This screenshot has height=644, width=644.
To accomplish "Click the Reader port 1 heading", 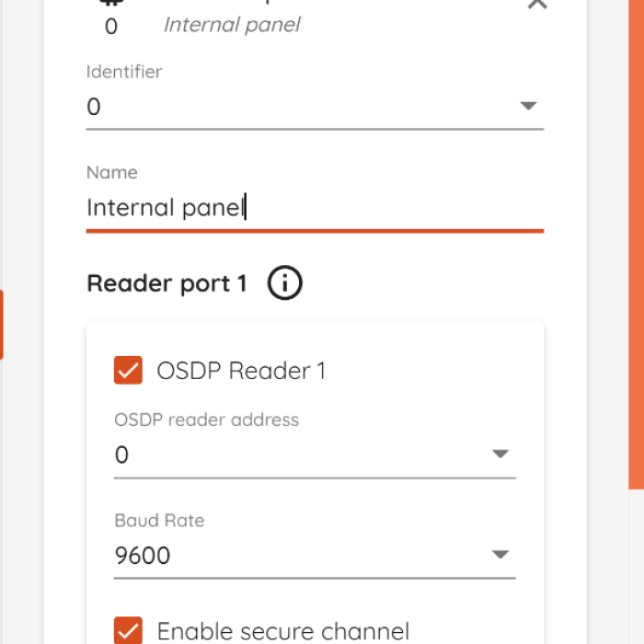I will pyautogui.click(x=167, y=283).
